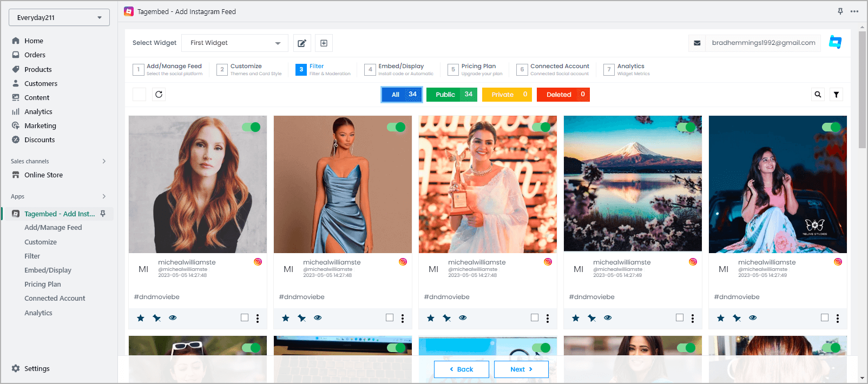Open the filter funnel icon
The height and width of the screenshot is (384, 868).
tap(836, 95)
